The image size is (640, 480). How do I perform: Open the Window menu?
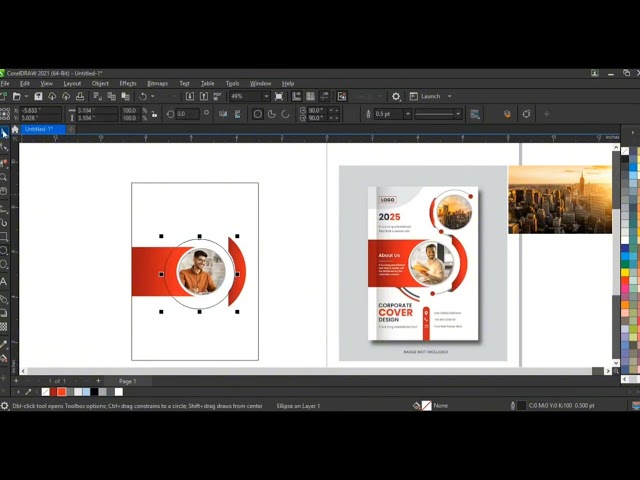pyautogui.click(x=260, y=83)
